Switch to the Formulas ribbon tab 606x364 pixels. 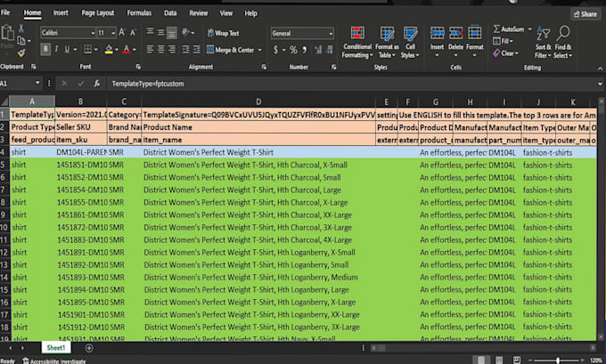pos(138,13)
